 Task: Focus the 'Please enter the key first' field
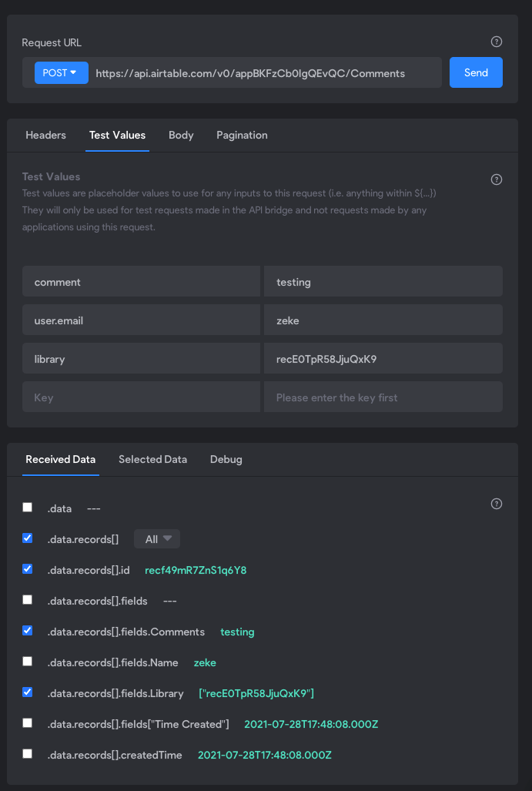[x=383, y=397]
